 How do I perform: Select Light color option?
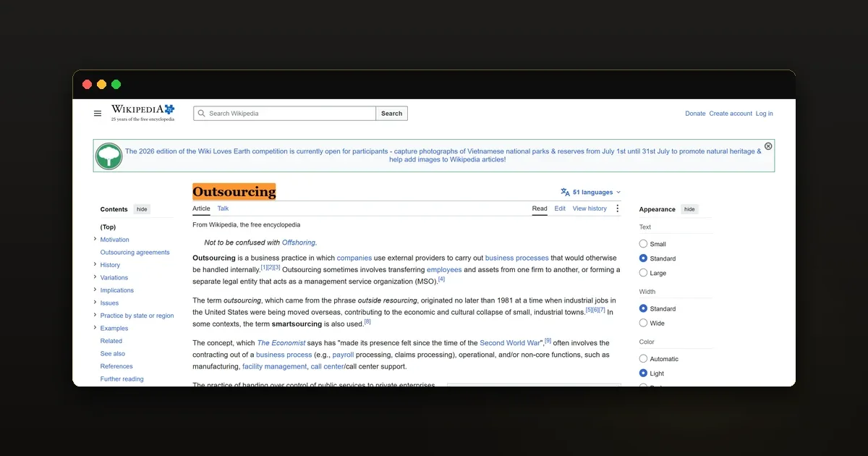pos(643,373)
